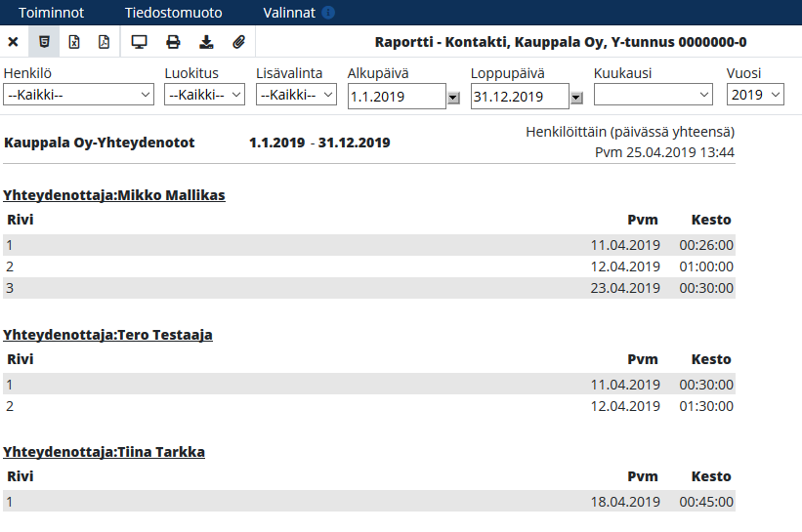Expand the Lisävalinta dropdown
802x532 pixels.
(296, 95)
